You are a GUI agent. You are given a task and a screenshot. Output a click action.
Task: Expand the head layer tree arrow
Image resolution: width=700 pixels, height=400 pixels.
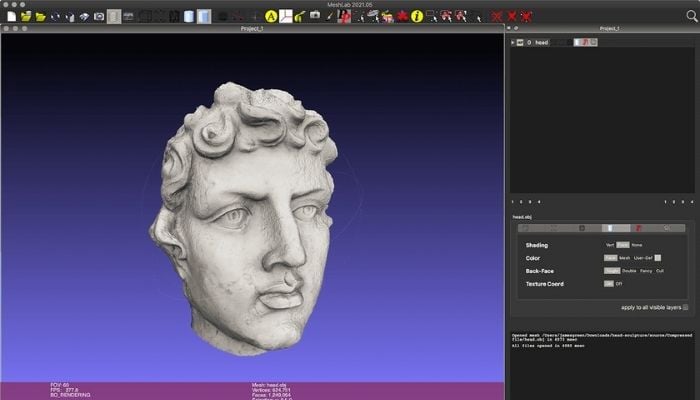tap(513, 42)
